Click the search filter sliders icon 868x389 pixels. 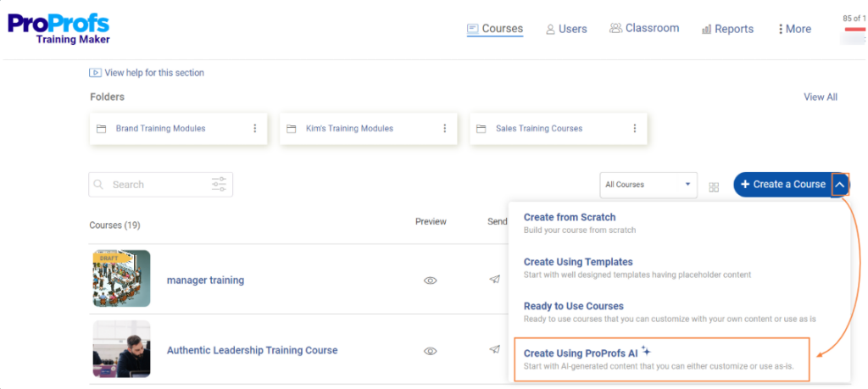[219, 185]
